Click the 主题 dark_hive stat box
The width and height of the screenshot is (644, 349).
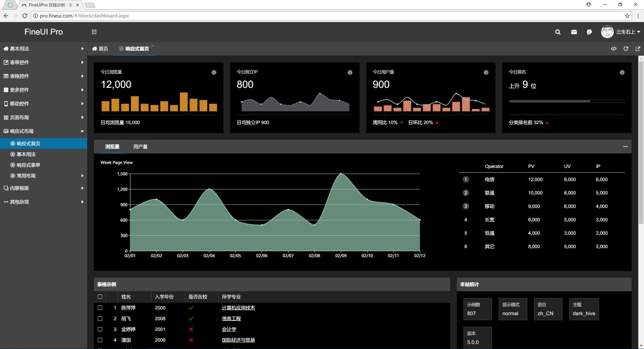584,309
